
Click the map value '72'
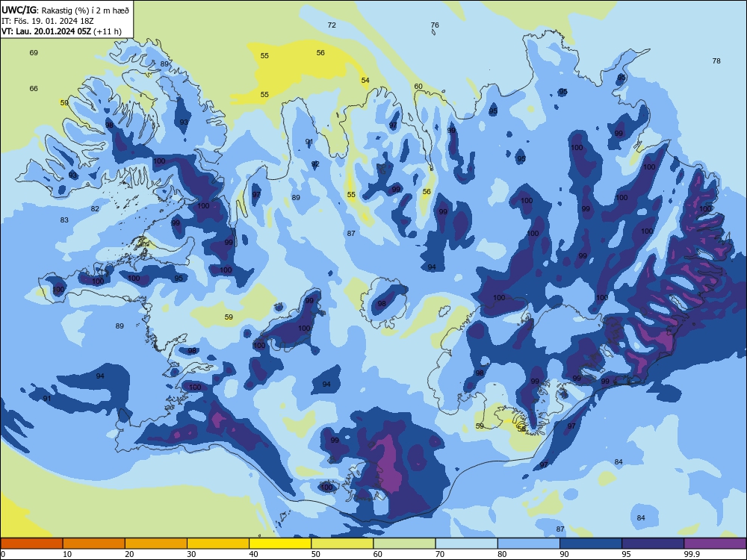(332, 25)
